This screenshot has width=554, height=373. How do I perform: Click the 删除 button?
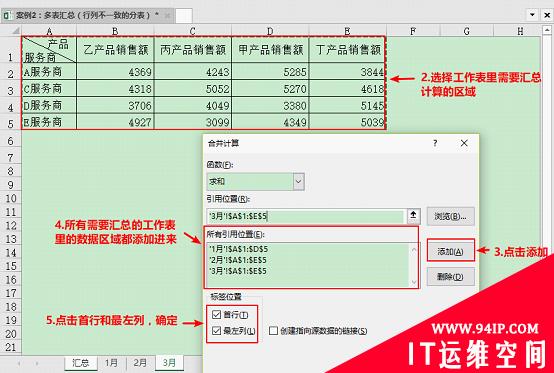point(450,277)
